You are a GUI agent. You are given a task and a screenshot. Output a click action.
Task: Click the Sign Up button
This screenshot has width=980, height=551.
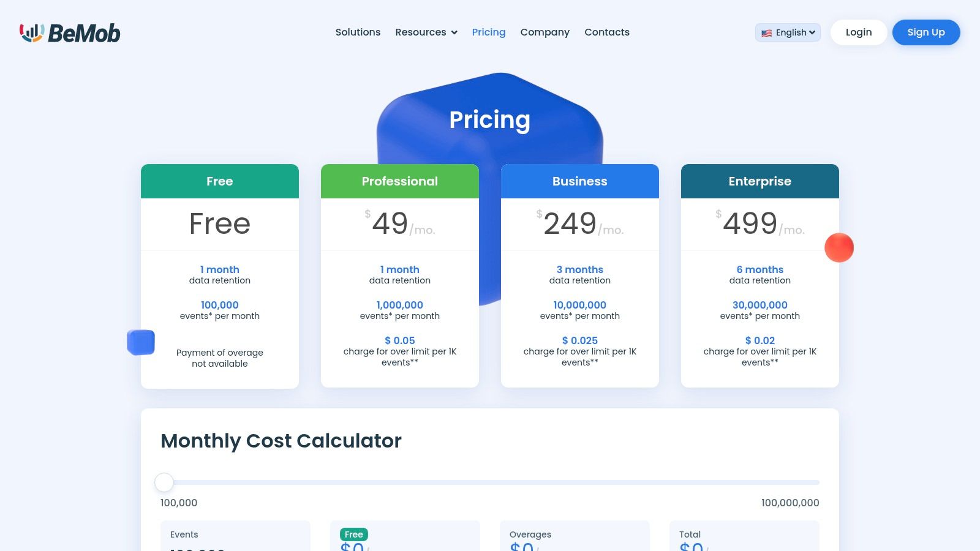926,32
